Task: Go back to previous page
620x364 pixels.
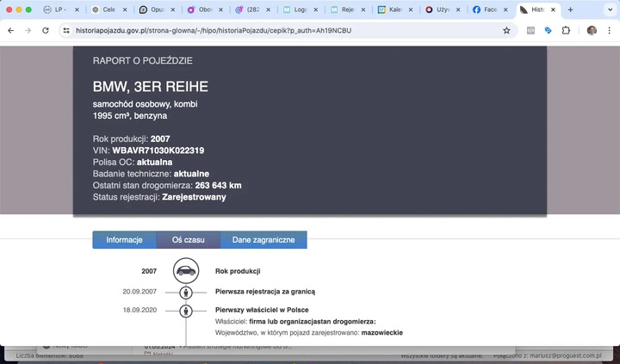Action: tap(10, 30)
